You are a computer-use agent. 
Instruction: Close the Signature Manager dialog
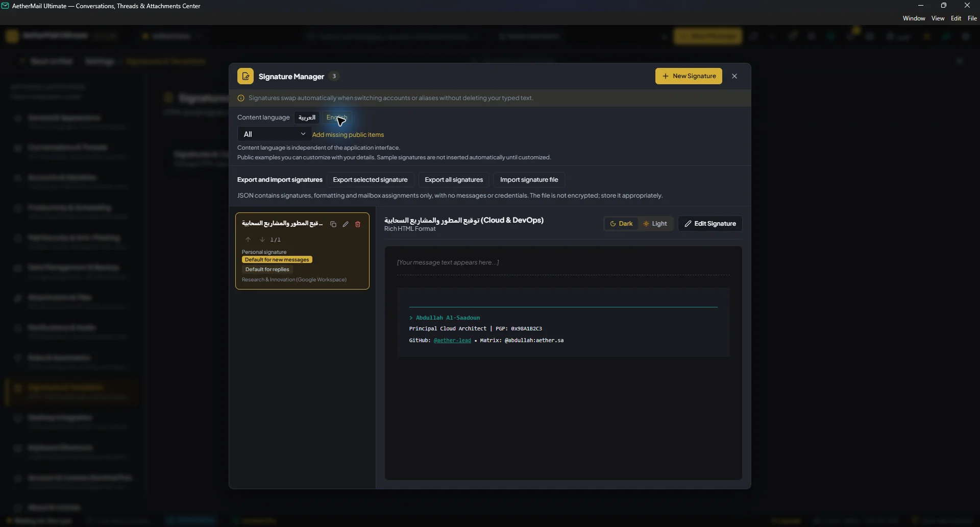[734, 76]
